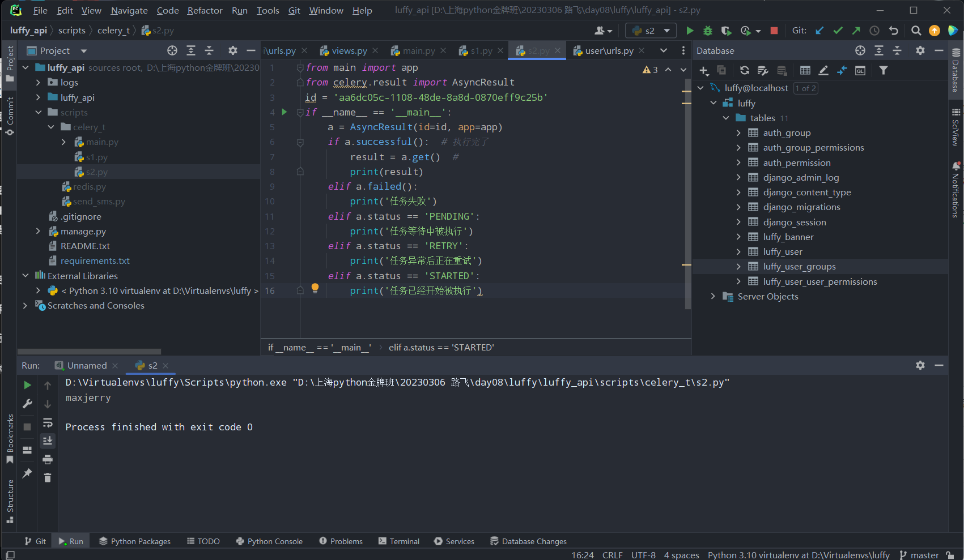Viewport: 964px width, 560px height.
Task: Open Services tool window
Action: tap(454, 541)
